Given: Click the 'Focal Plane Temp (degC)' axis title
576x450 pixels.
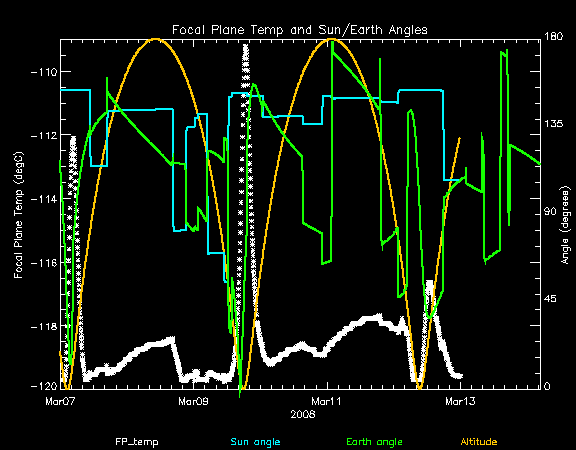Looking at the screenshot, I should tap(18, 215).
